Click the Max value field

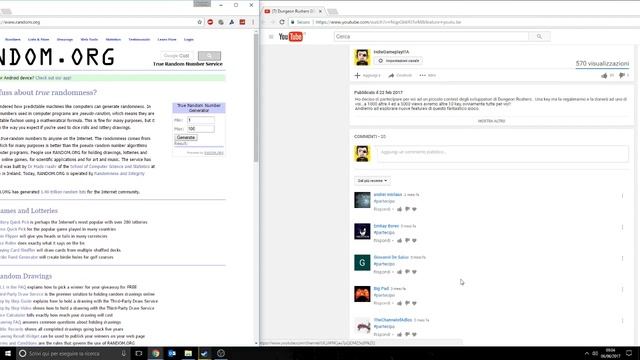coord(200,129)
